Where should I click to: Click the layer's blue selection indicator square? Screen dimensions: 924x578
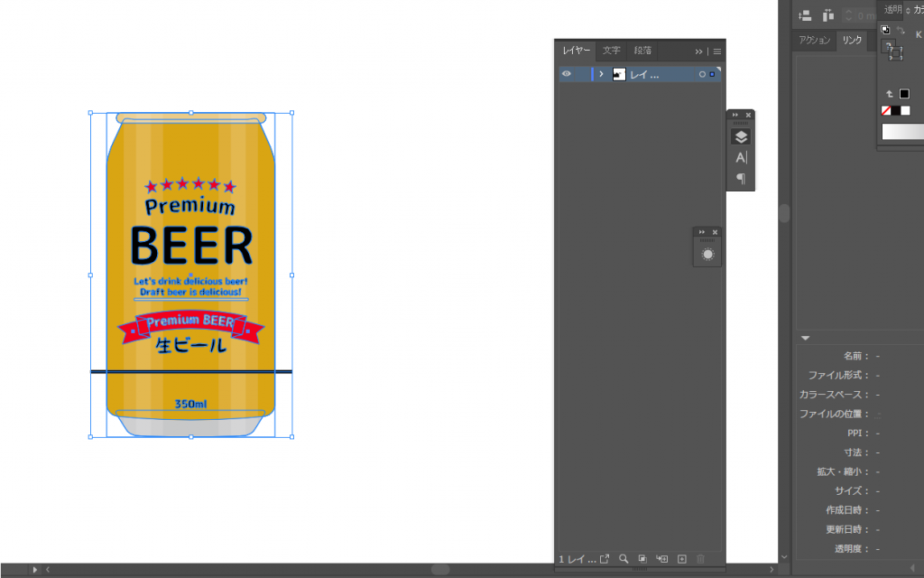[712, 74]
